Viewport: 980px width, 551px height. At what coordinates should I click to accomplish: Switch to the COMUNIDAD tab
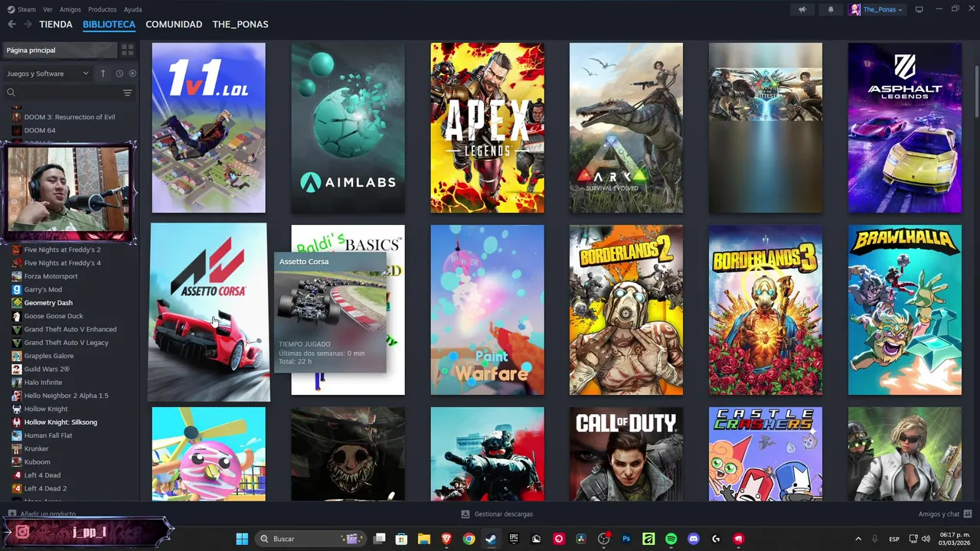click(174, 24)
